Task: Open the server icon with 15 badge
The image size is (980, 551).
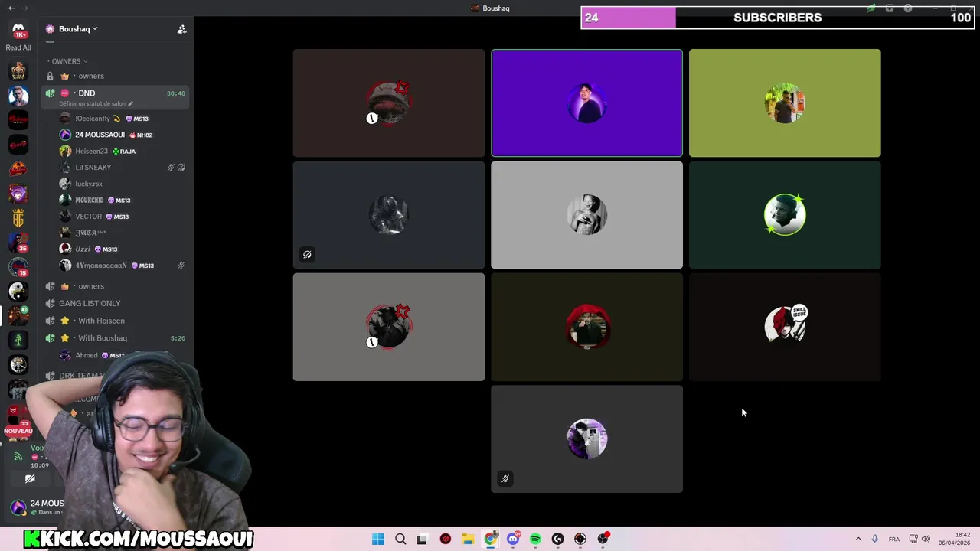Action: pos(18,267)
